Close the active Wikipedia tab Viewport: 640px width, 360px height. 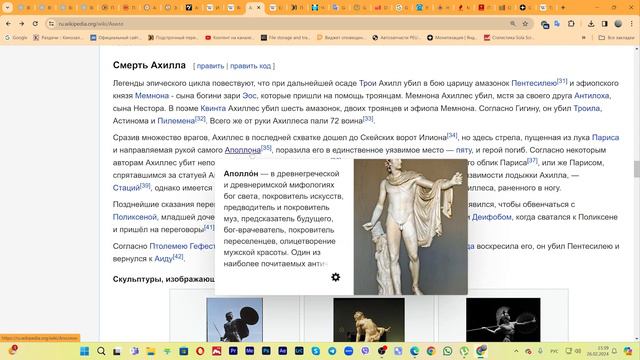(258, 7)
